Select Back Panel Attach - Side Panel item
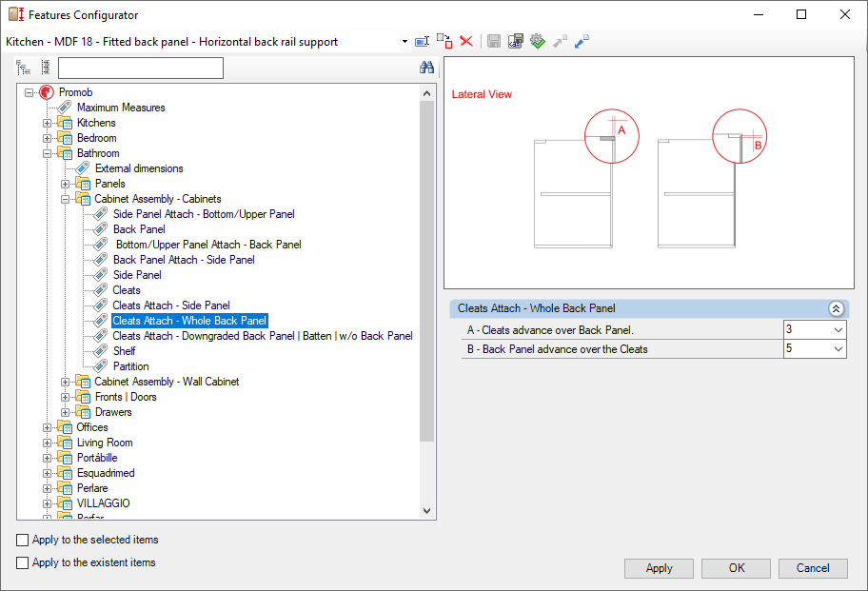 (184, 260)
